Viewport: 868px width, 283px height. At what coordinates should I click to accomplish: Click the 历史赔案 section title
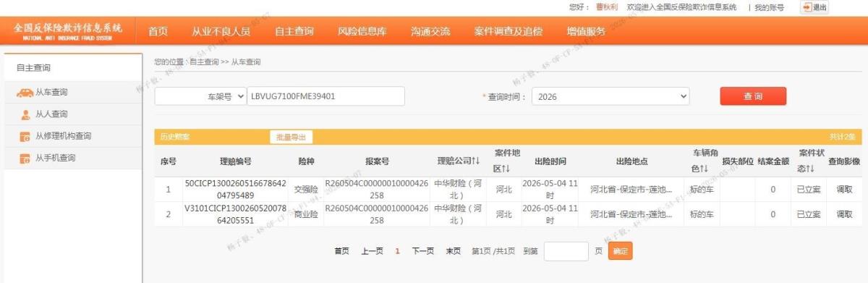tap(175, 137)
